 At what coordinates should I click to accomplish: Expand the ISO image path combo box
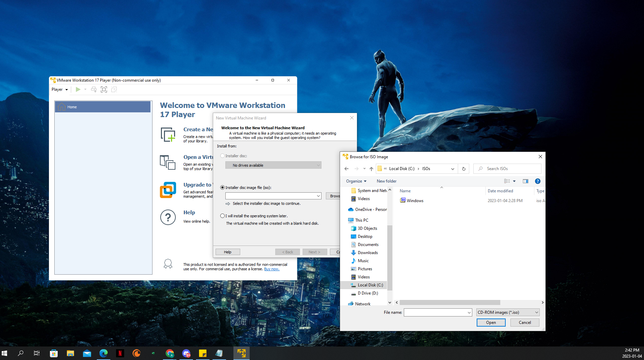click(x=318, y=196)
